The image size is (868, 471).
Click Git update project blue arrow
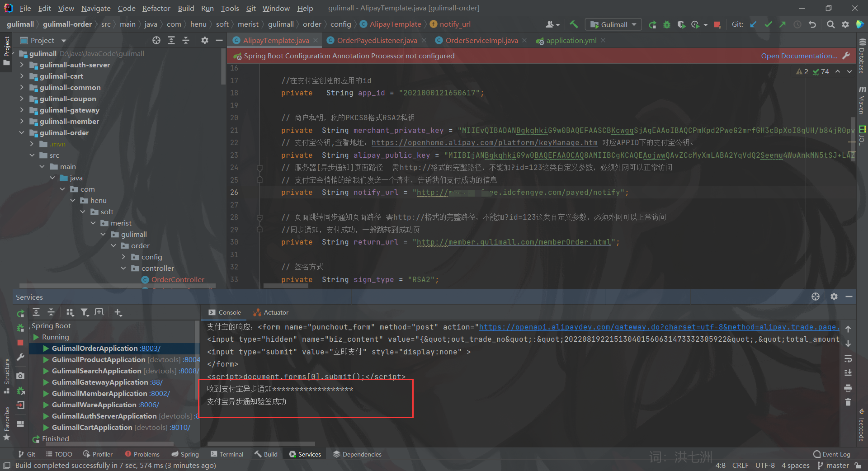[x=753, y=24]
